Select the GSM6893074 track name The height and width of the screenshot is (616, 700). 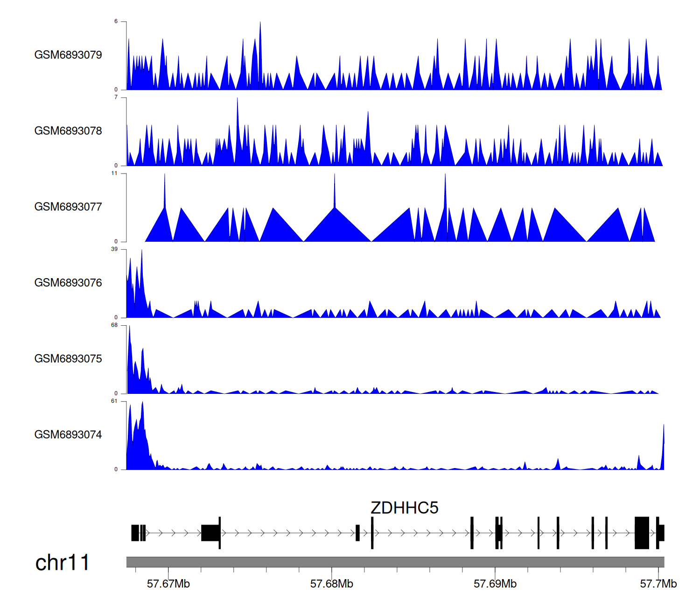[68, 435]
